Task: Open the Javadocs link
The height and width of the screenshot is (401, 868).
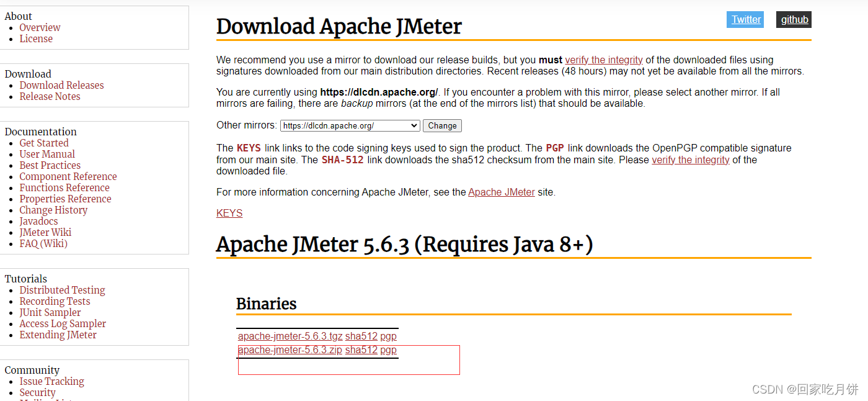Action: click(38, 221)
